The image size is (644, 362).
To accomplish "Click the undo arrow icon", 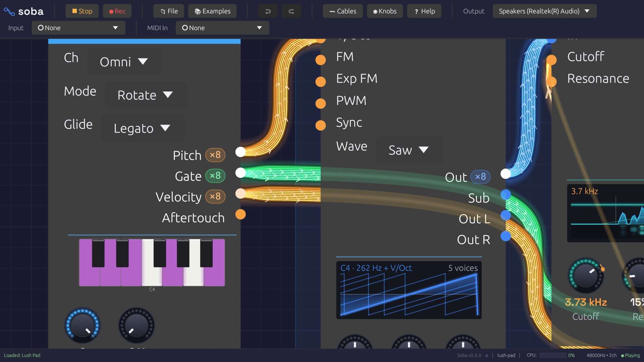I will coord(268,11).
